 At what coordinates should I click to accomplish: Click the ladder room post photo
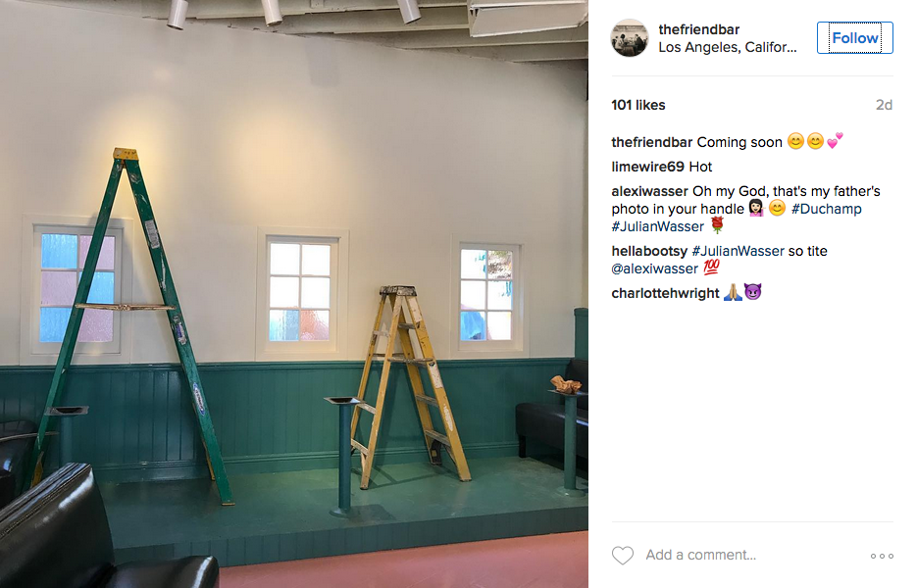click(294, 294)
